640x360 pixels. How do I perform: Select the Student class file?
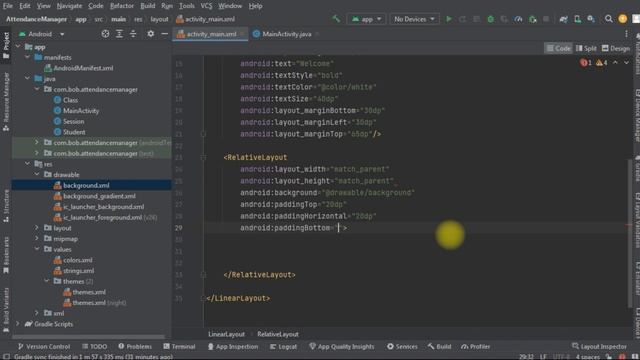pyautogui.click(x=74, y=132)
